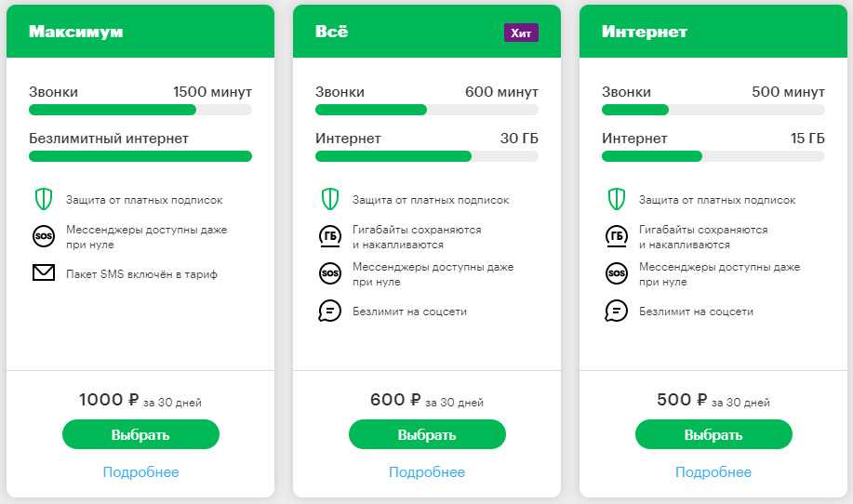Click shield icon in Максимум plan
The width and height of the screenshot is (853, 504).
(43, 199)
